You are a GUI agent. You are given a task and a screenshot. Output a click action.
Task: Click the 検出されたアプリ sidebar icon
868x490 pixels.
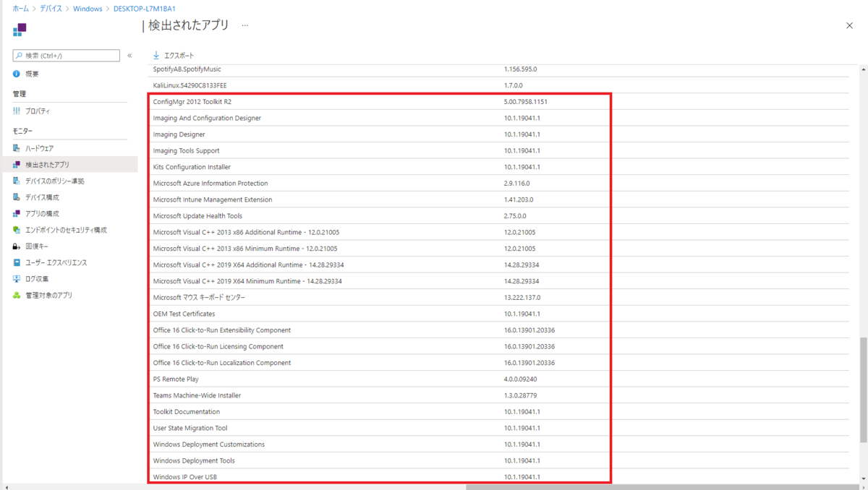tap(17, 165)
